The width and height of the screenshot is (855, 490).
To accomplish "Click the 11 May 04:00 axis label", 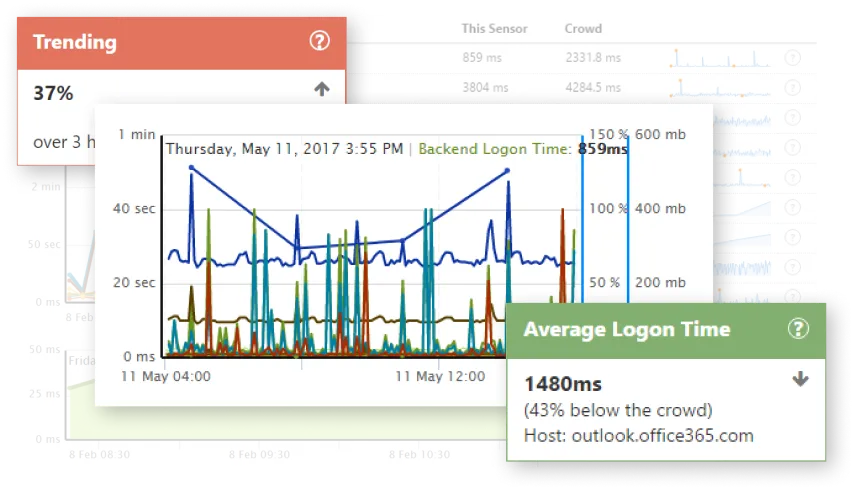I will tap(166, 376).
